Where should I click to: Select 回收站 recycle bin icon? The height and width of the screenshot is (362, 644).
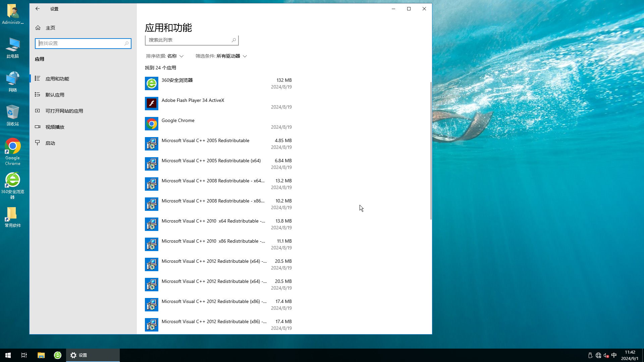coord(13,116)
